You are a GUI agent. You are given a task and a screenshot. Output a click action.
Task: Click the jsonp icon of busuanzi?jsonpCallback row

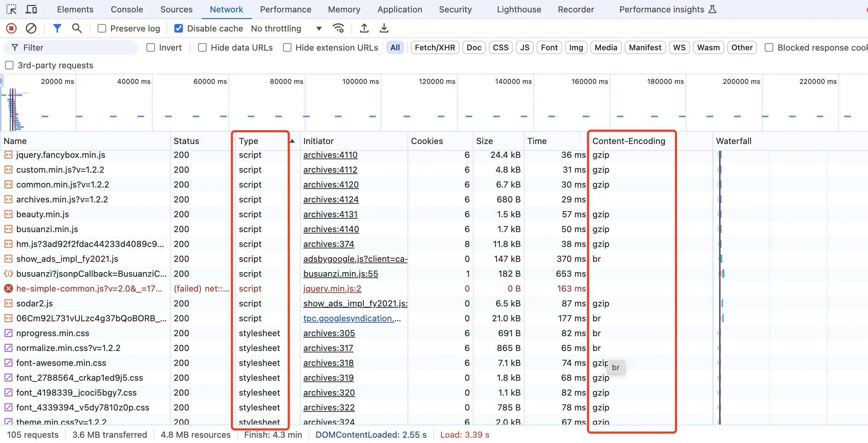pos(8,274)
